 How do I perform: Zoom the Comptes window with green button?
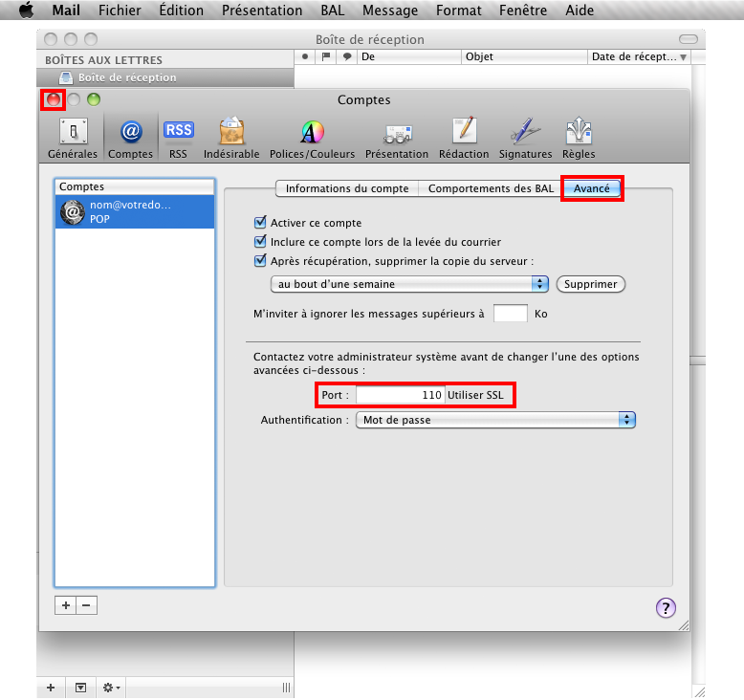click(94, 99)
